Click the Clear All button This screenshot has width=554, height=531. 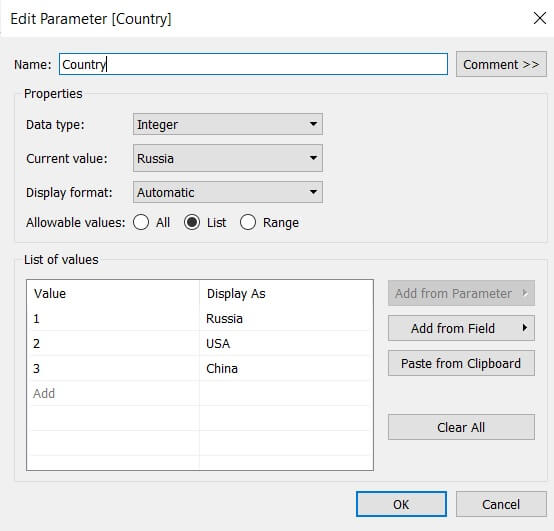click(461, 427)
